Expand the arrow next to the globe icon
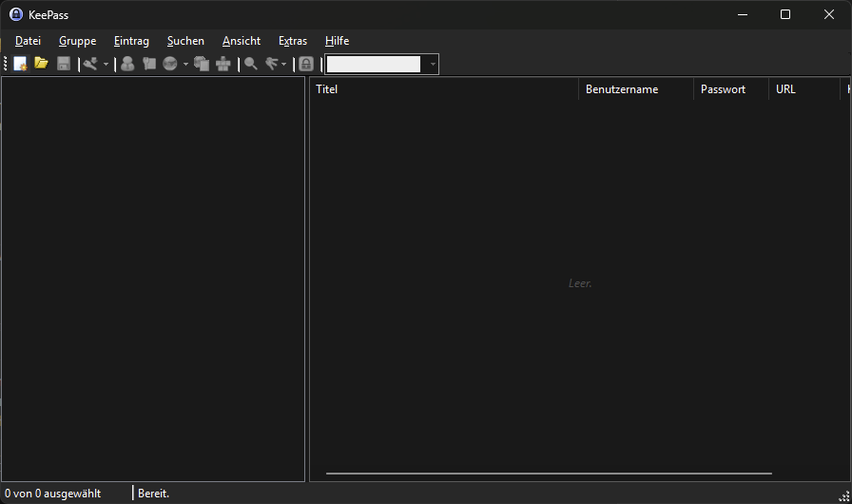 pos(185,64)
